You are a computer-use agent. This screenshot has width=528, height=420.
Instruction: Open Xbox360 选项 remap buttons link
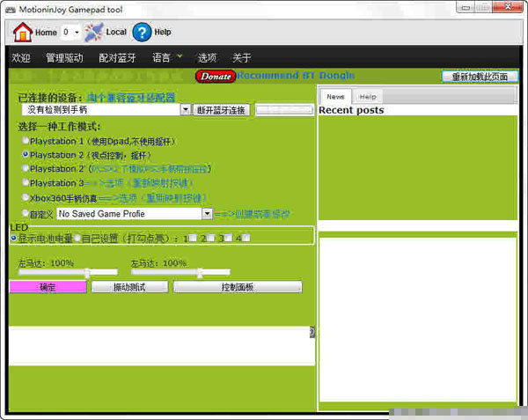pos(152,198)
